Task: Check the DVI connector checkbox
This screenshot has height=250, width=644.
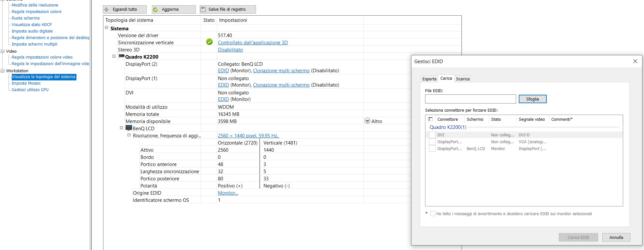Action: pyautogui.click(x=432, y=135)
